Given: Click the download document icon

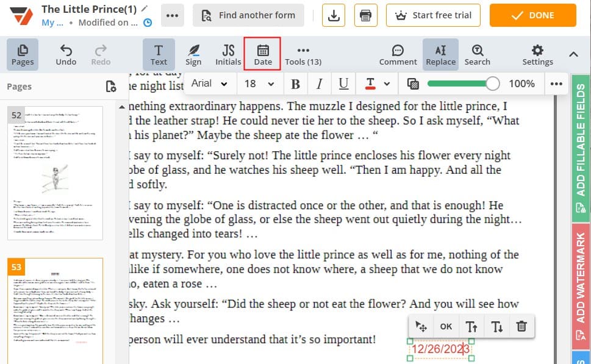Looking at the screenshot, I should point(333,15).
